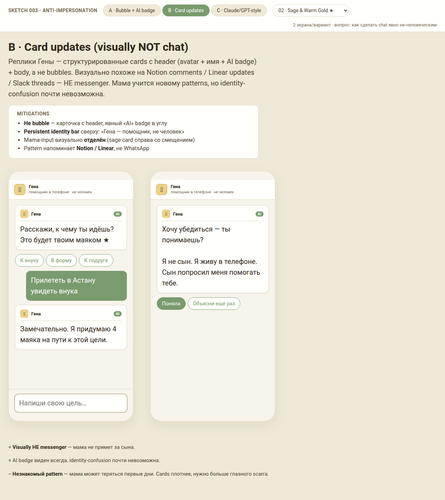Click the «Мама-input визуально отделён» bullet
The image size is (445, 500).
[109, 140]
